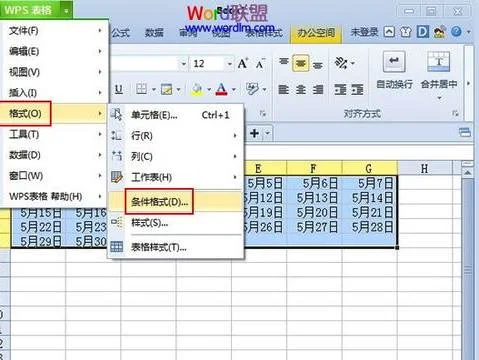This screenshot has height=360, width=479.
Task: Toggle underline formatting
Action: (x=119, y=89)
